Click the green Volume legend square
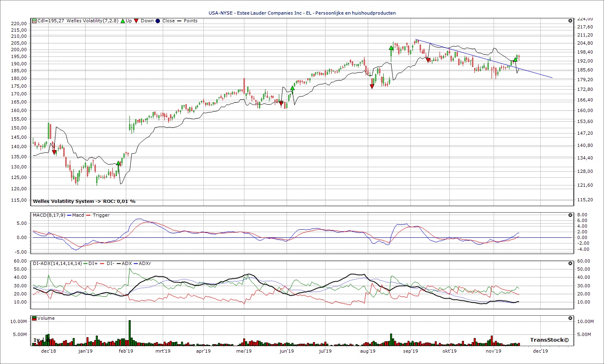This screenshot has height=364, width=604. coord(34,318)
